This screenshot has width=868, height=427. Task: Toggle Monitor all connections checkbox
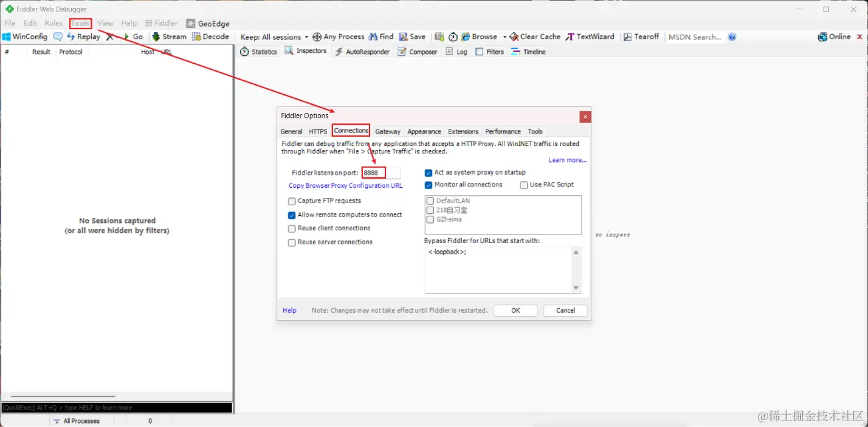click(429, 185)
